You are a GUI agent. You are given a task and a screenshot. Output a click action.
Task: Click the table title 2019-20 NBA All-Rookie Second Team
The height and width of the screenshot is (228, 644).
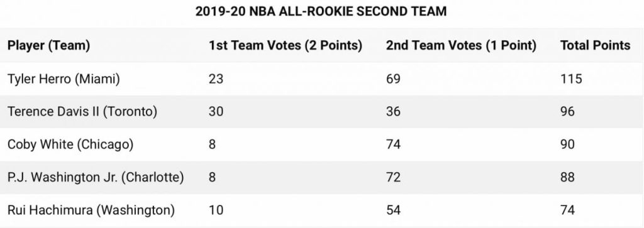click(x=321, y=11)
